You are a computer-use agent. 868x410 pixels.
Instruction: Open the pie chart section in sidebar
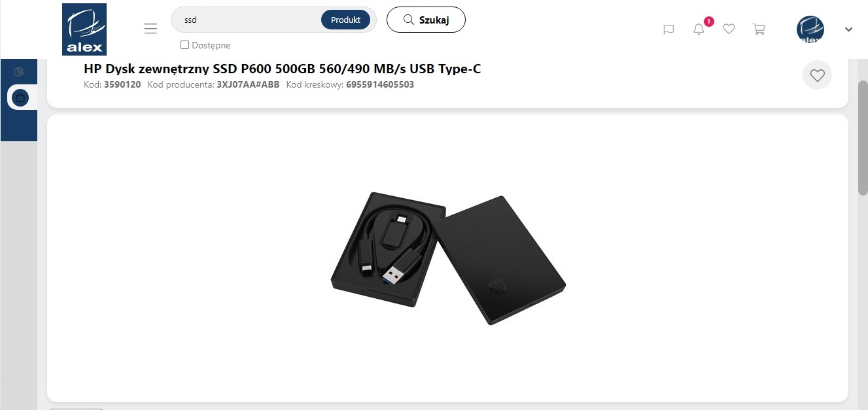point(19,72)
